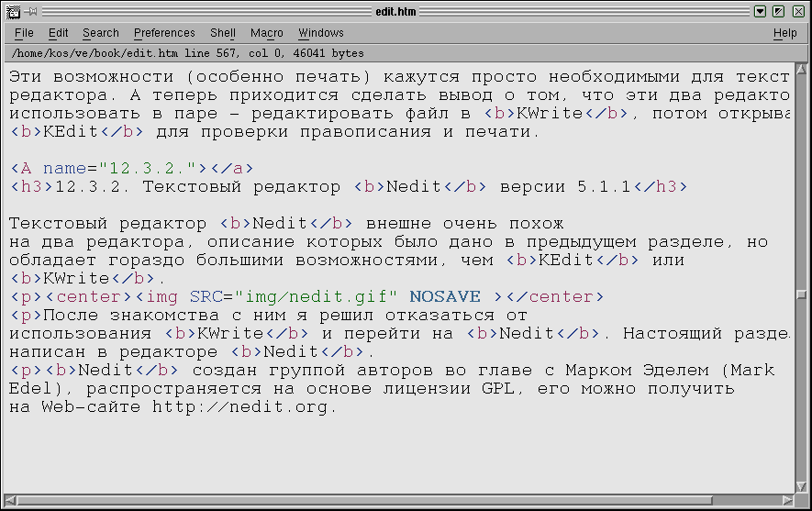Screen dimensions: 812x511
Task: Open the window menu icon in title bar
Action: coord(12,12)
